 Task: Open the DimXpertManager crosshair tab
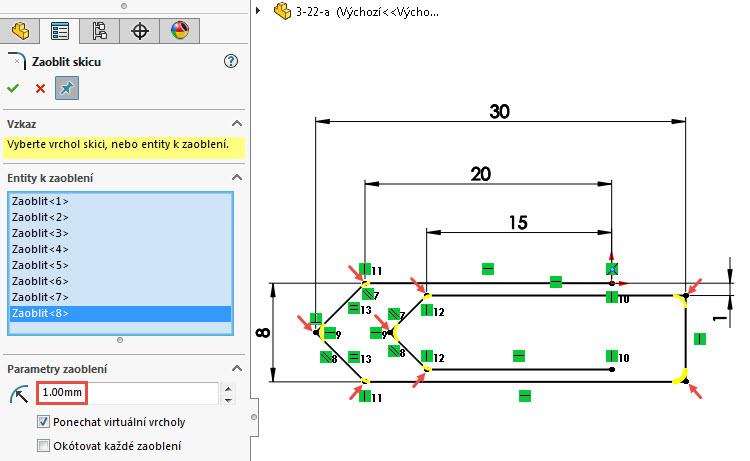coord(140,30)
